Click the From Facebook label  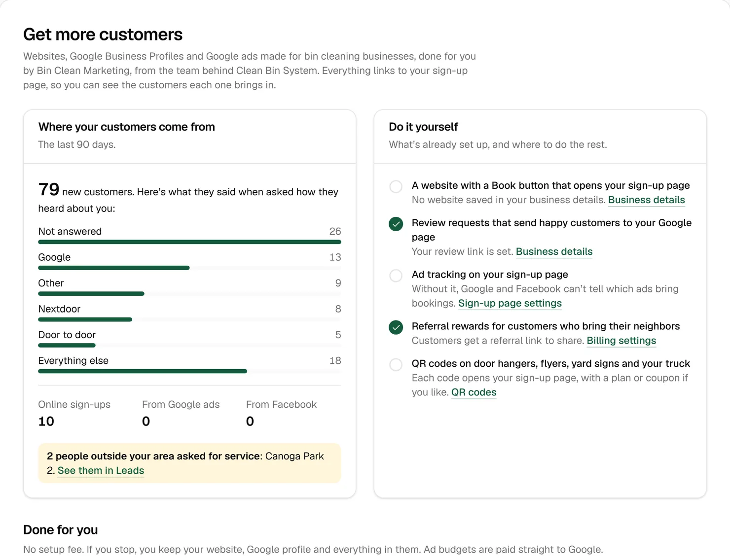(x=281, y=404)
